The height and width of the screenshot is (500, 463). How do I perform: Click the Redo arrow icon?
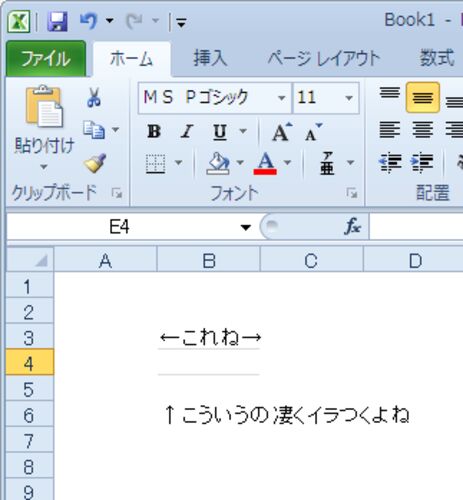pos(134,21)
